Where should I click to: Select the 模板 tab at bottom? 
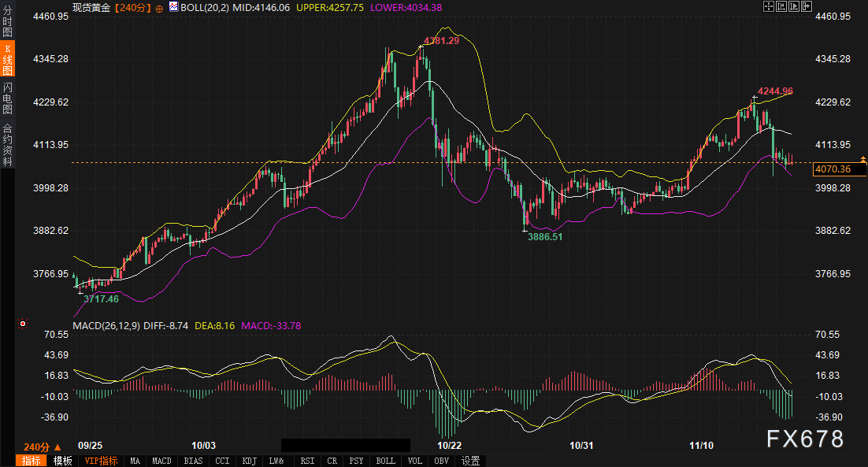(62, 461)
